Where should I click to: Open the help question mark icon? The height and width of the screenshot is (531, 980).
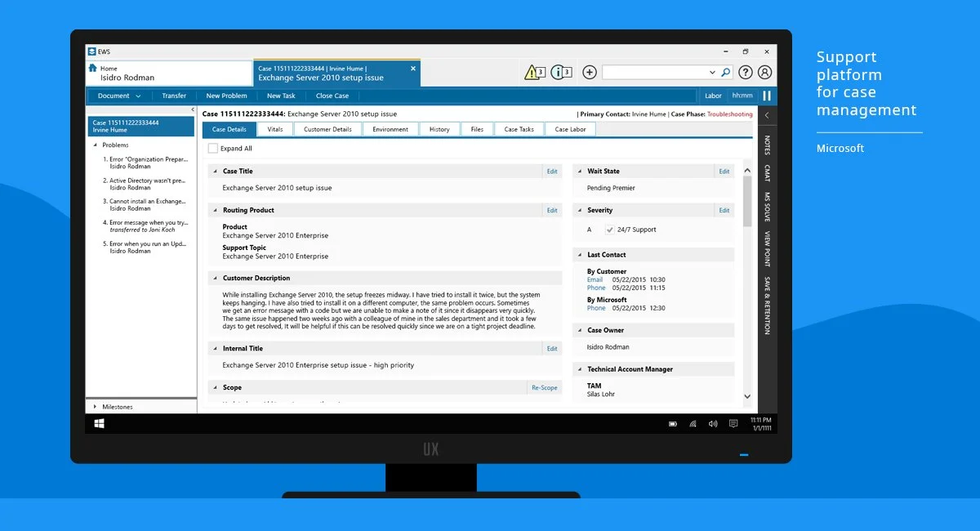pyautogui.click(x=746, y=72)
